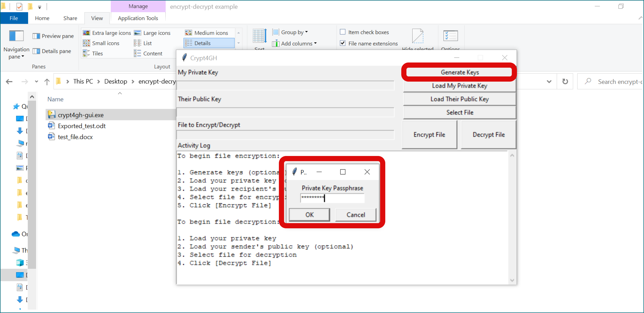The image size is (644, 313).
Task: Go back in Explorer
Action: click(9, 82)
